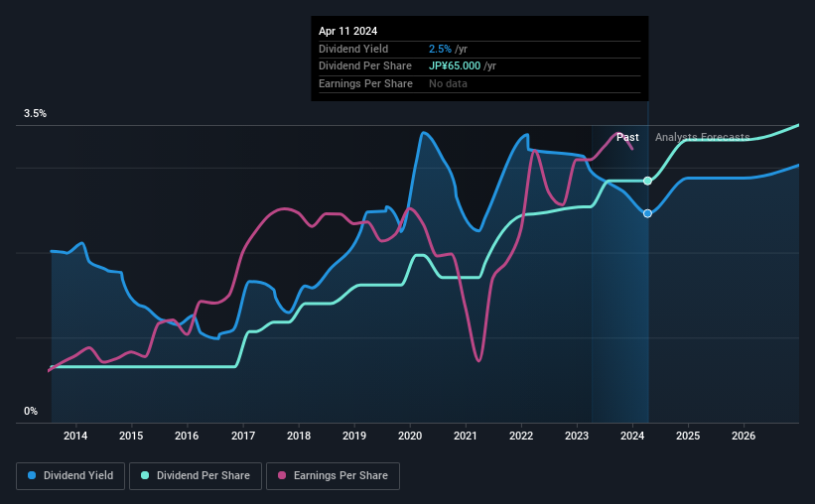Click the 3.5% y-axis label

35,113
